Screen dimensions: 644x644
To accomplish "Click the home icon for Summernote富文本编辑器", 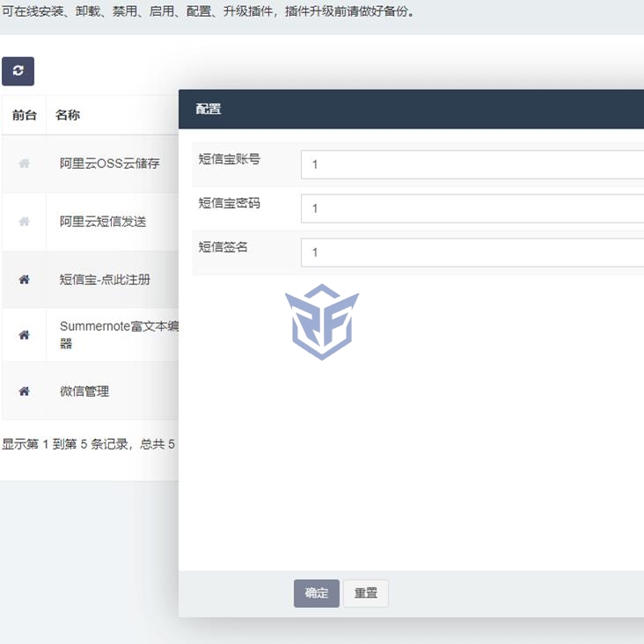I will click(x=25, y=334).
